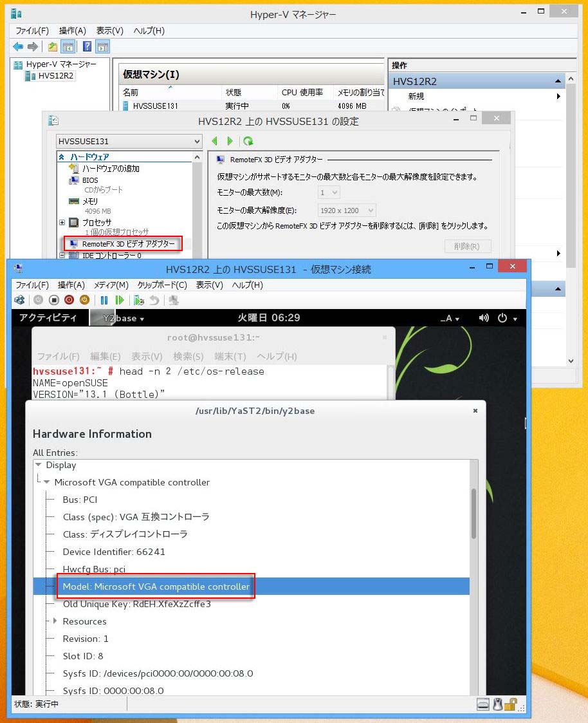Toggle the console tree pane icon
Viewport: 588px width, 723px height.
point(68,46)
